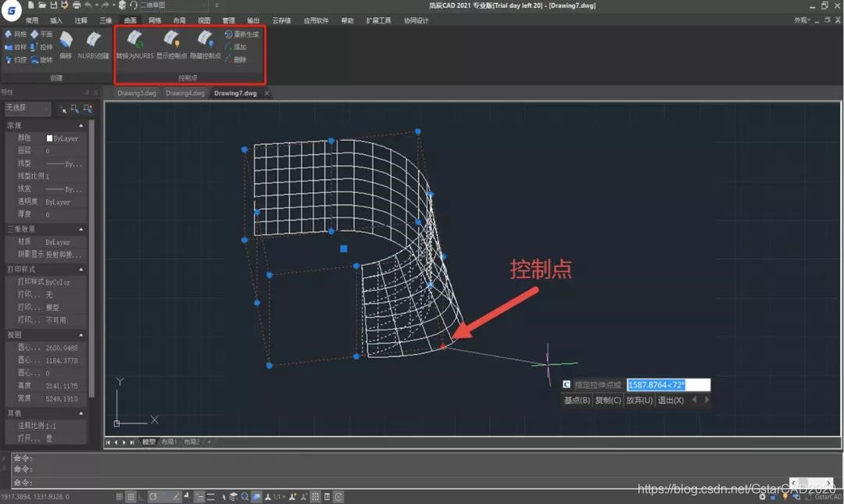844x504 pixels.
Task: Toggle the magnifier status bar button
Action: tap(245, 496)
